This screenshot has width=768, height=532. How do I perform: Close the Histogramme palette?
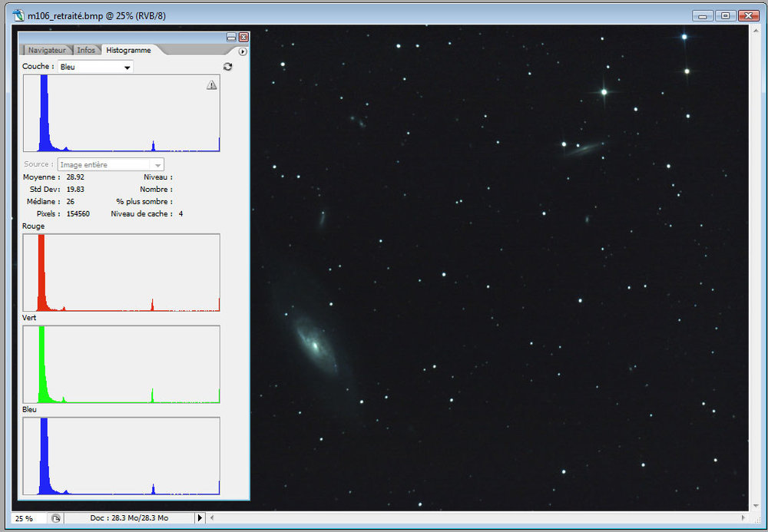[x=243, y=37]
